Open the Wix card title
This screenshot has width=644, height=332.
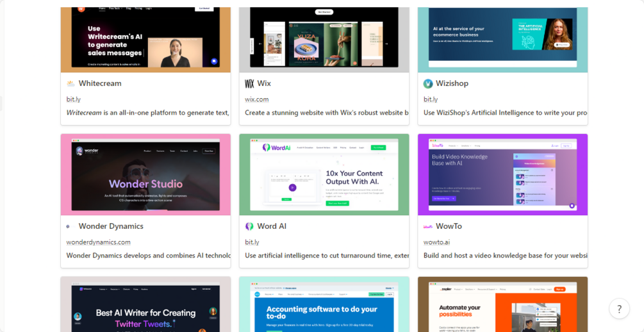click(x=264, y=83)
